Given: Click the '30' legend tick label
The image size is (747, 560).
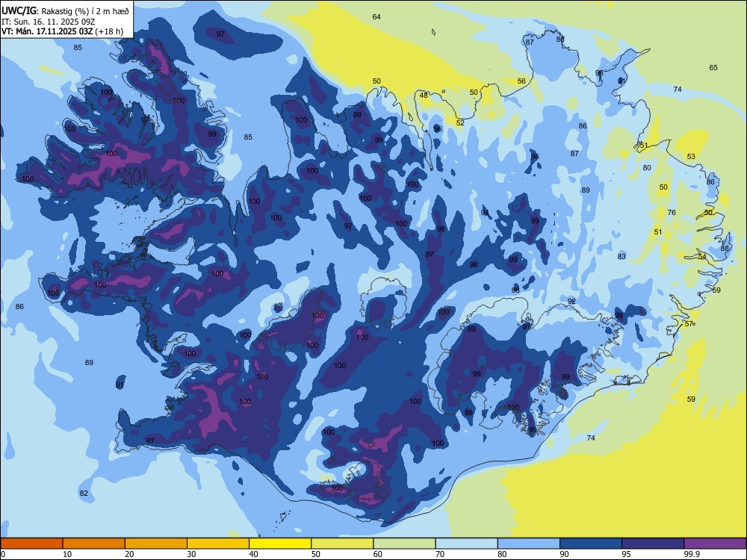Looking at the screenshot, I should pos(191,554).
